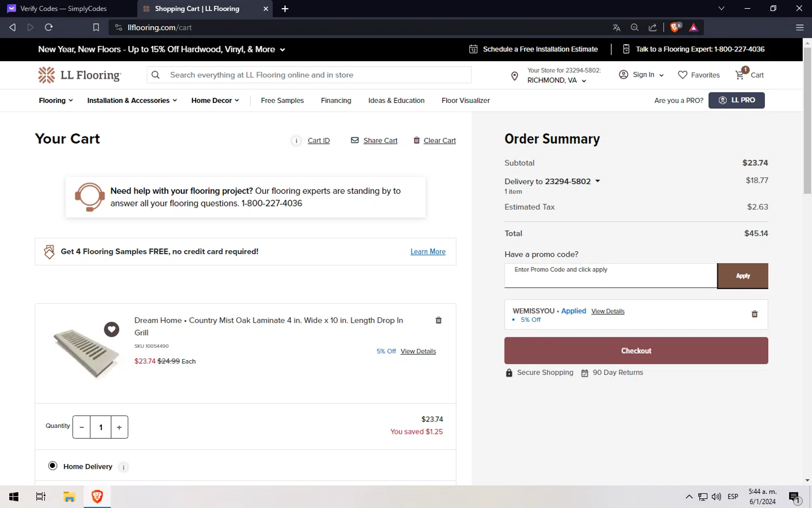This screenshot has width=812, height=508.
Task: Open Task View on the taskbar
Action: (41, 497)
